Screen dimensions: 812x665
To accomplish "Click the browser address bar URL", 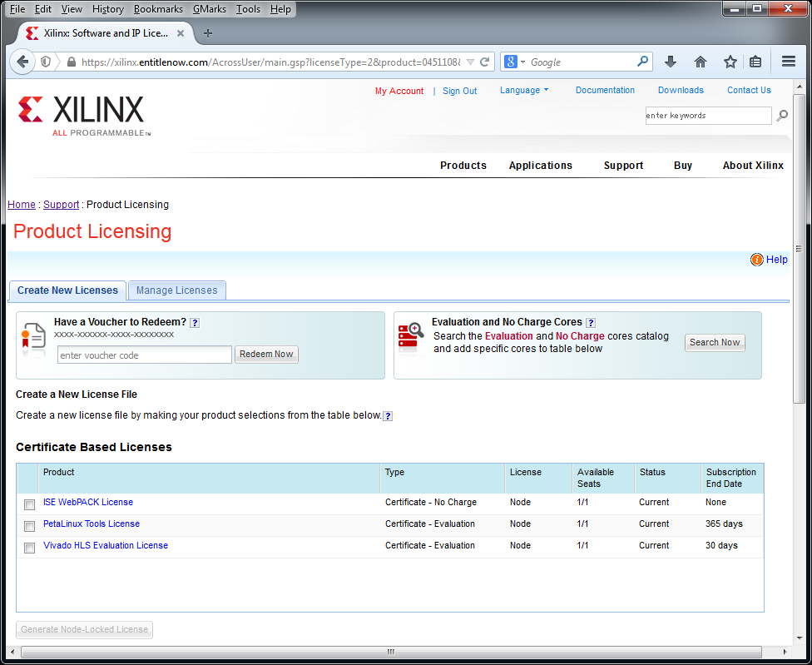I will pyautogui.click(x=271, y=62).
